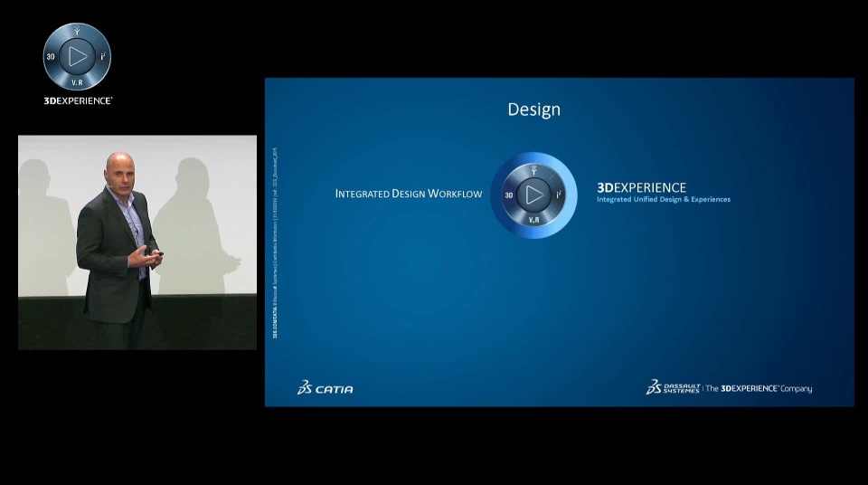This screenshot has width=868, height=485.
Task: Click the CATIA logo on the slide
Action: 325,388
